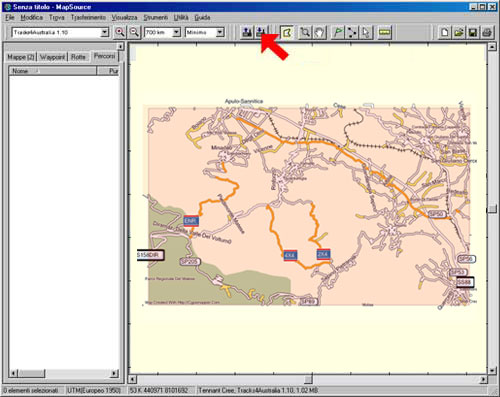Click the map vertical scrollbar thumb
The height and width of the screenshot is (397, 500).
(492, 209)
